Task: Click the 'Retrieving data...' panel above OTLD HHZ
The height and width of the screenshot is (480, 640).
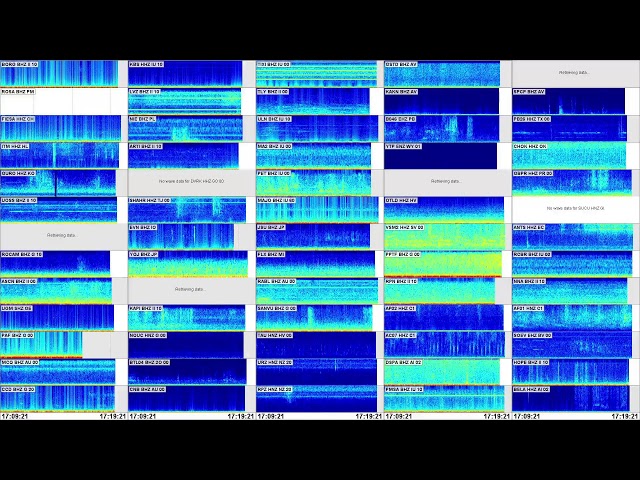Action: 447,181
